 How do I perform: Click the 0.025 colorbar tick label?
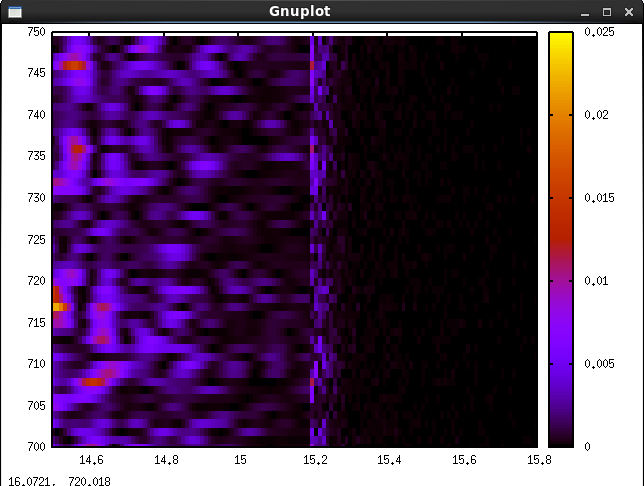[597, 33]
